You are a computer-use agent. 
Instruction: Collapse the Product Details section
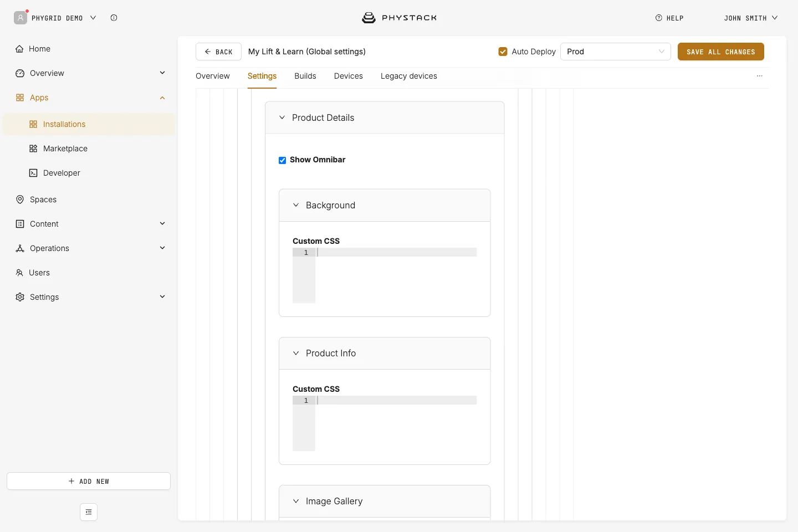coord(282,117)
